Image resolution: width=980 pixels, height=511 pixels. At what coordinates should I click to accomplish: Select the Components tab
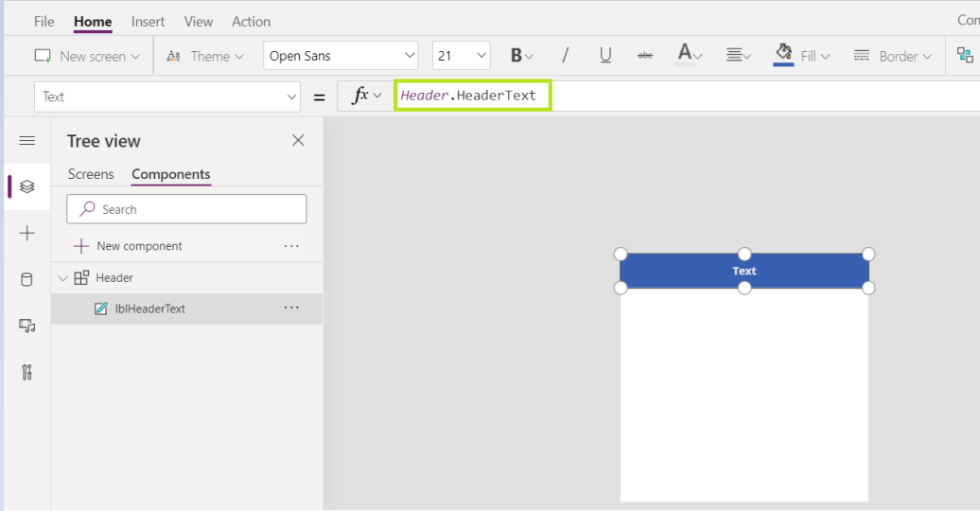pyautogui.click(x=170, y=174)
